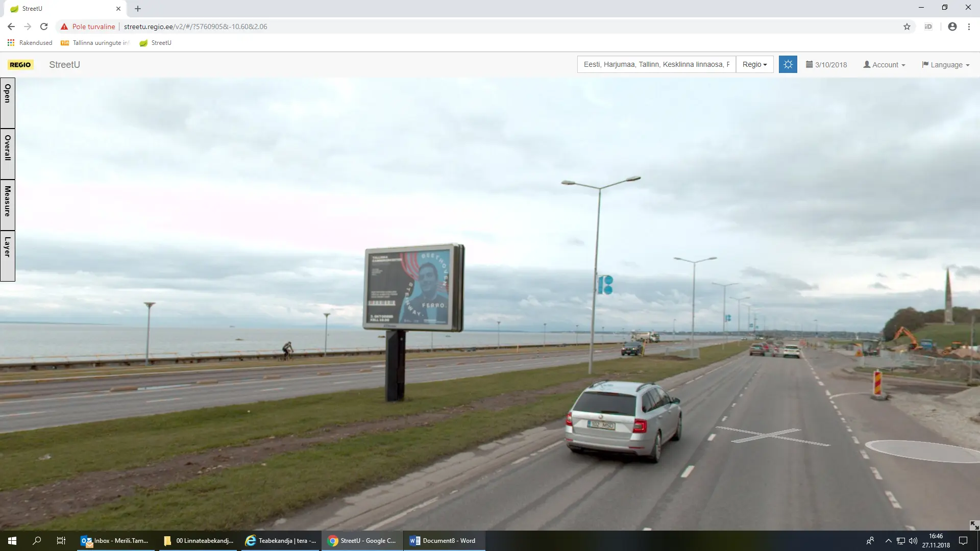Bookmark page with star icon

point(906,27)
